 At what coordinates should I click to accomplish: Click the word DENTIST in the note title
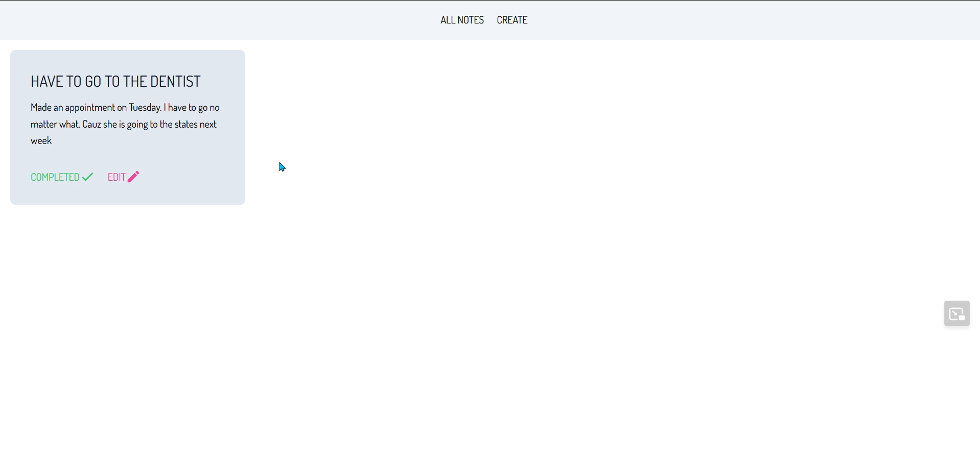[175, 82]
